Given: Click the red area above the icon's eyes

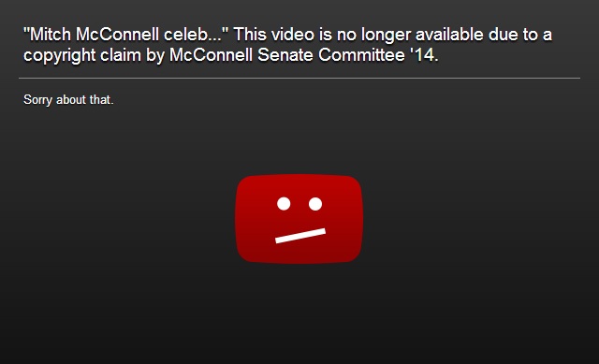Looking at the screenshot, I should pyautogui.click(x=299, y=185).
